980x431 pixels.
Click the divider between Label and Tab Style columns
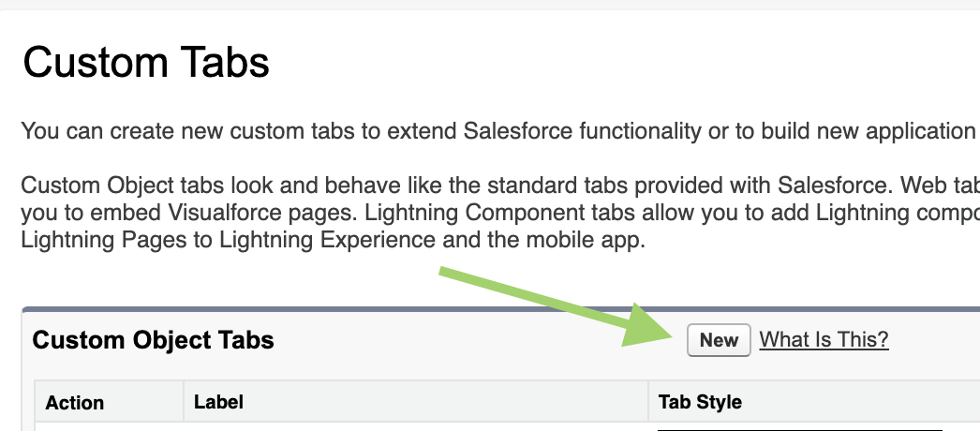648,403
